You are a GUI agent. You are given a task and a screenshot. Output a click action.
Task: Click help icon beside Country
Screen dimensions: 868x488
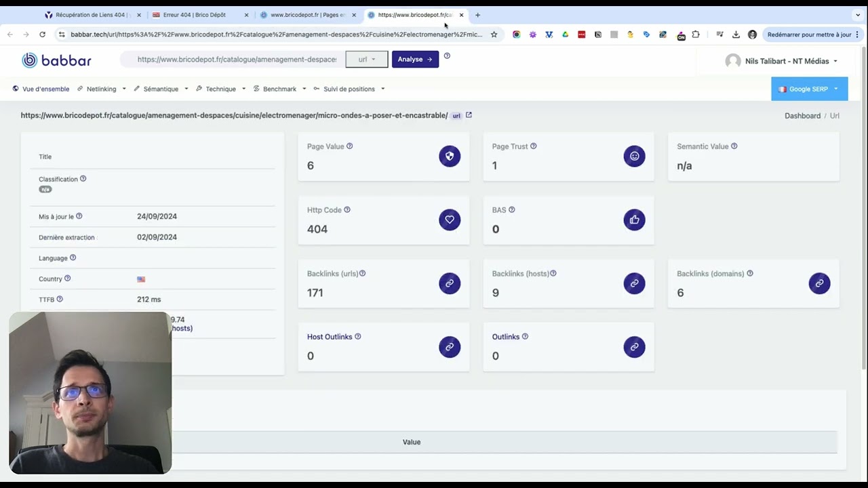[67, 279]
